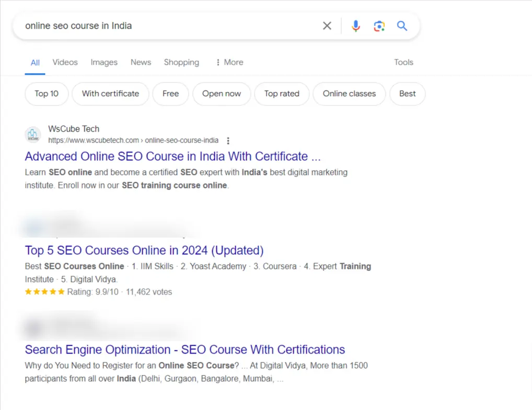Start voice search with microphone icon
This screenshot has width=532, height=410.
(355, 26)
